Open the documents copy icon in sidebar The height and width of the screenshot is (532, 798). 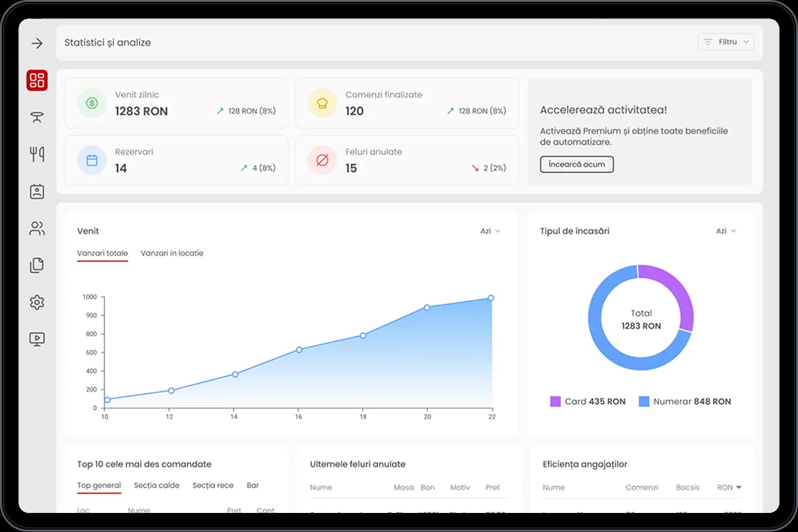tap(37, 265)
